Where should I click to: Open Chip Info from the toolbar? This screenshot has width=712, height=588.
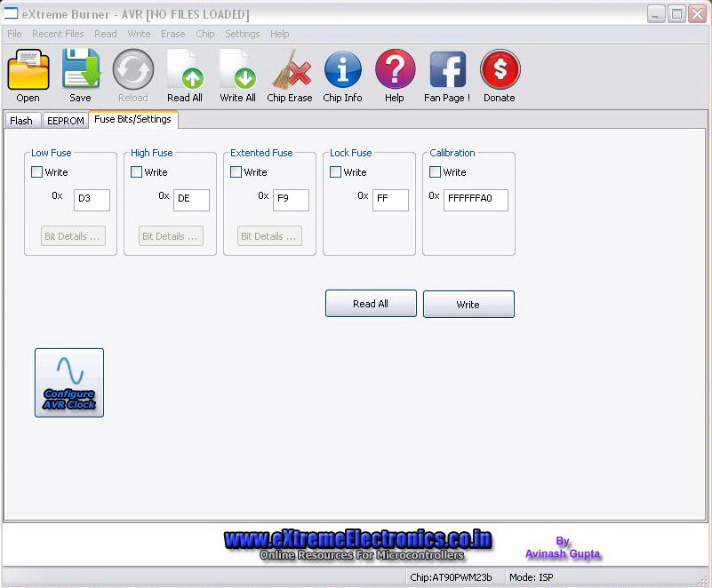[343, 69]
